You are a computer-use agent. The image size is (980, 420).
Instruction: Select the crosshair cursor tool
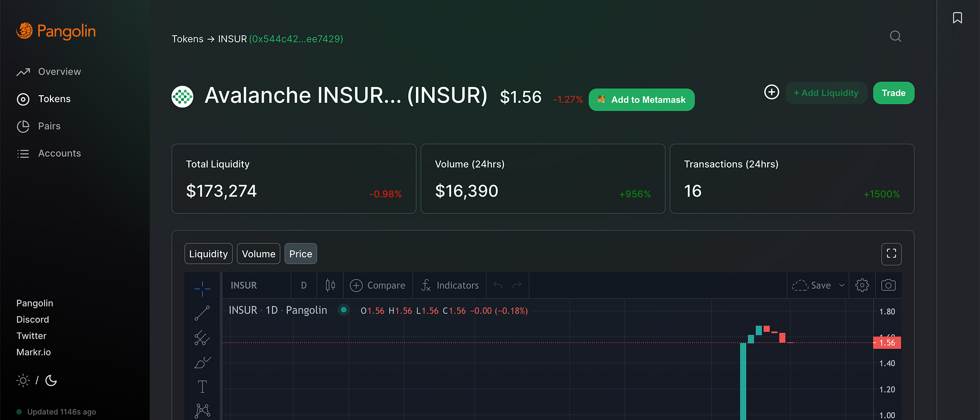tap(202, 289)
